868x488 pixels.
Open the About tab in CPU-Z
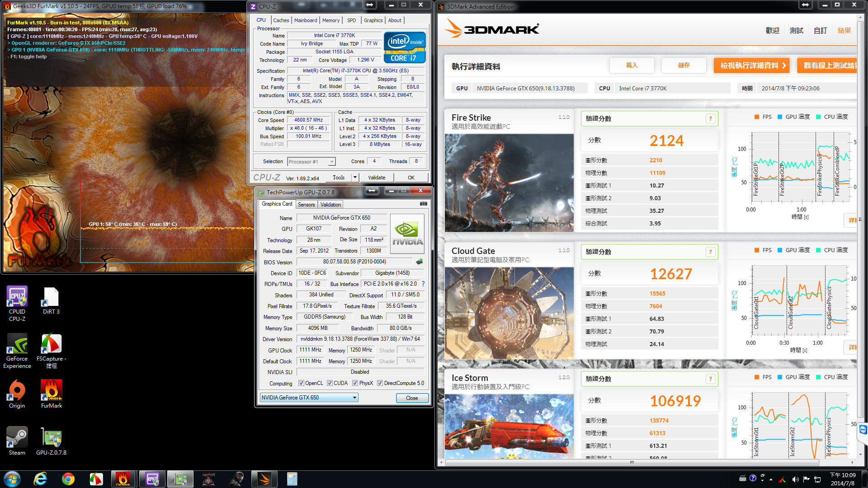395,20
